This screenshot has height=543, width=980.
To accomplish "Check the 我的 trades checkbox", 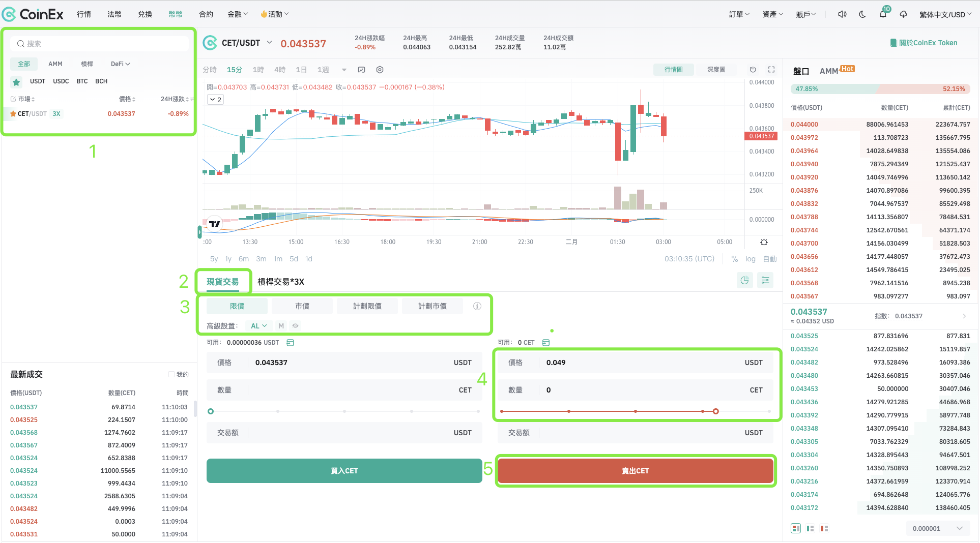I will click(171, 375).
